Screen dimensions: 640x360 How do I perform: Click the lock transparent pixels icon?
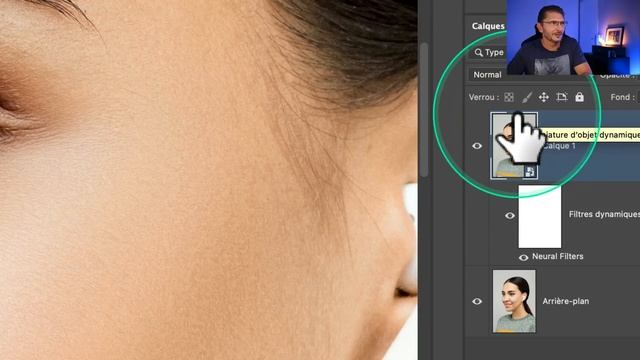509,97
